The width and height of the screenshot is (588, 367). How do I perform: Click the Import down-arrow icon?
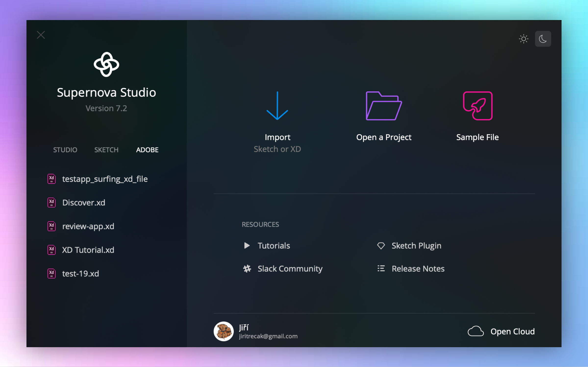click(x=277, y=106)
